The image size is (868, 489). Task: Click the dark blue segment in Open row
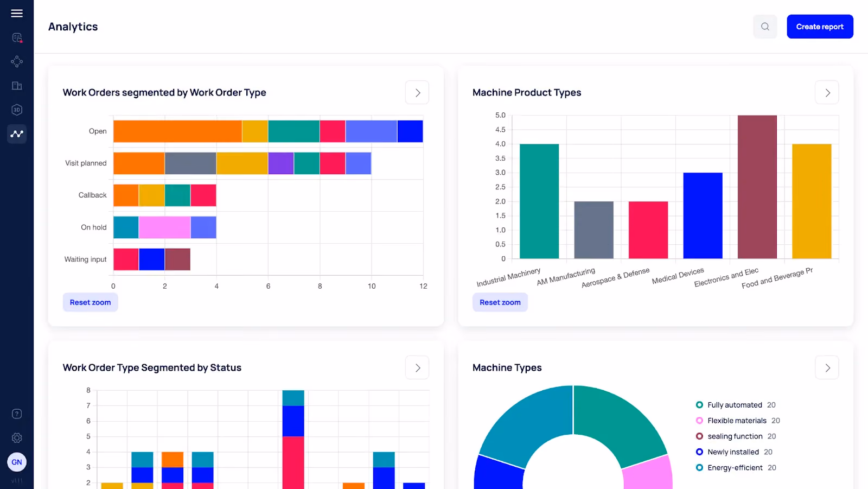tap(410, 131)
